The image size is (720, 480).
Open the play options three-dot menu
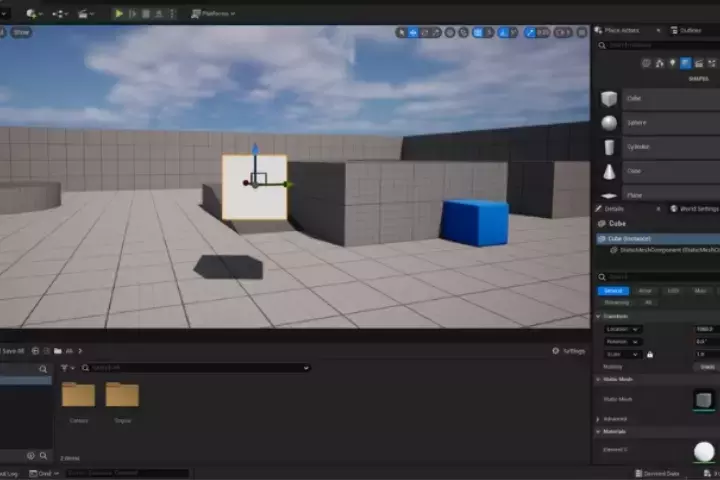[x=172, y=14]
